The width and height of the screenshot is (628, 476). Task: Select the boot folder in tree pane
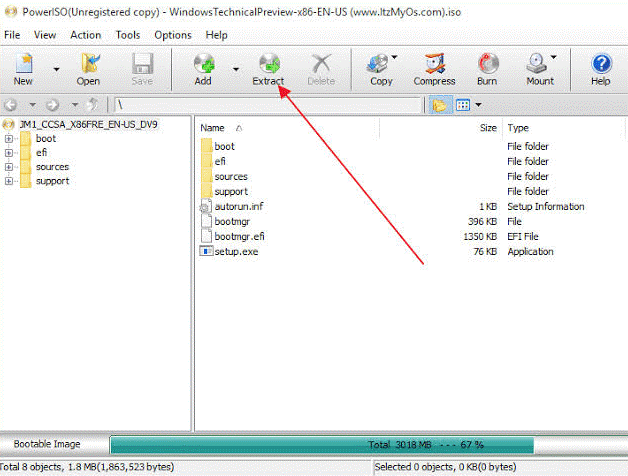click(46, 139)
